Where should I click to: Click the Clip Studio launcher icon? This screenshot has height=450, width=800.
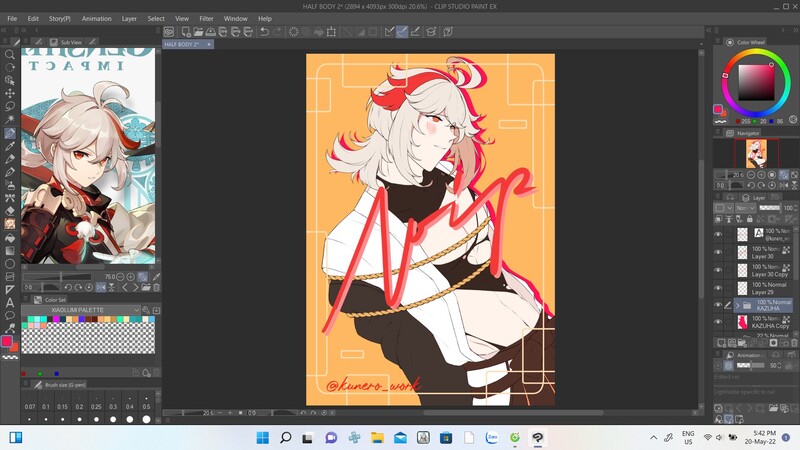point(169,32)
